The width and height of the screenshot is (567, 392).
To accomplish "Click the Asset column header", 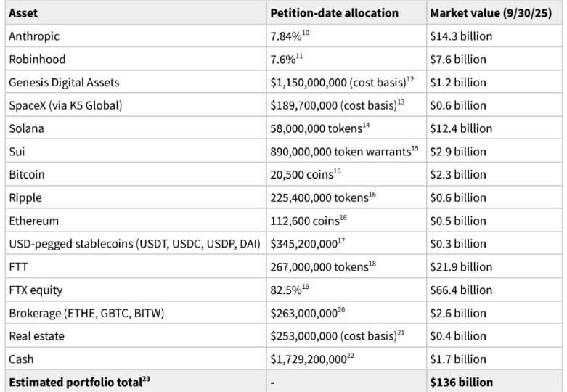I will pyautogui.click(x=24, y=13).
